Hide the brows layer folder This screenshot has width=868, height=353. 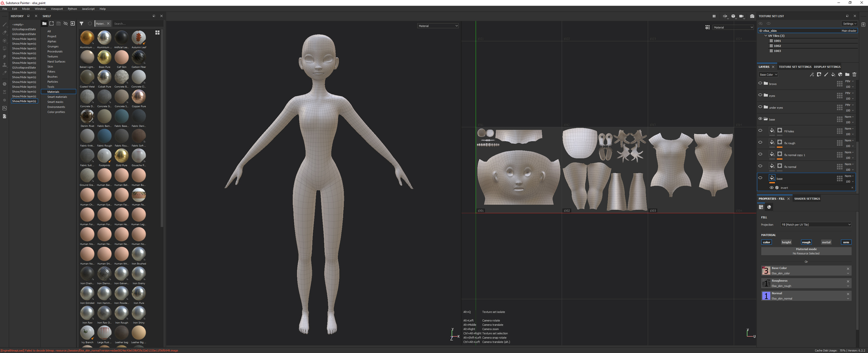(760, 83)
